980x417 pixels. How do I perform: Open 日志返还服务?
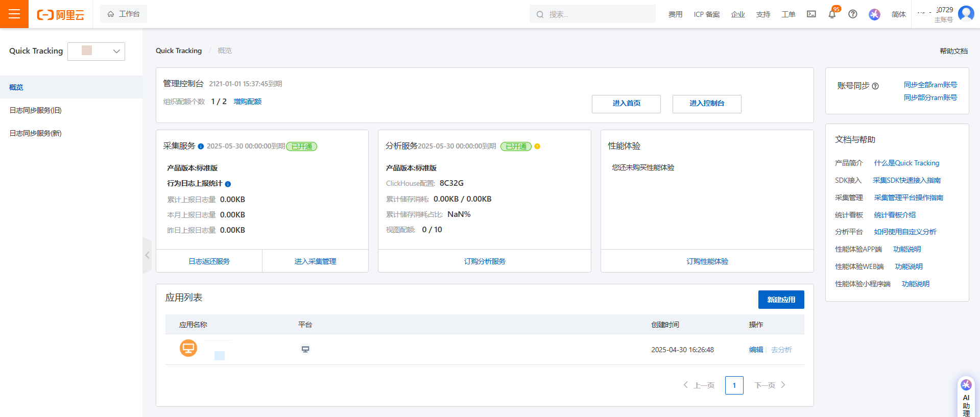209,261
